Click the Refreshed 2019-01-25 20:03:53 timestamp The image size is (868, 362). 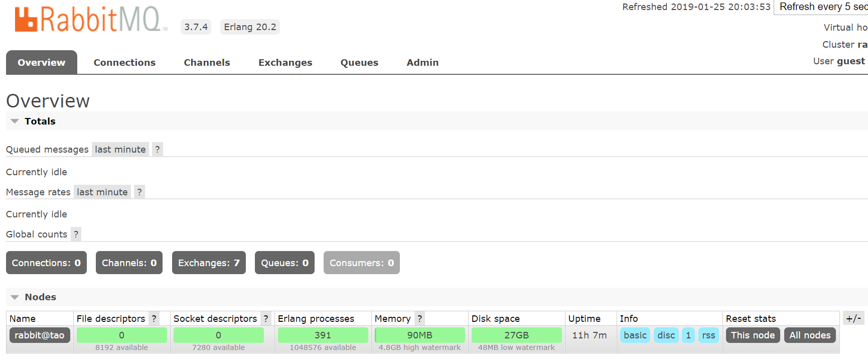(696, 7)
